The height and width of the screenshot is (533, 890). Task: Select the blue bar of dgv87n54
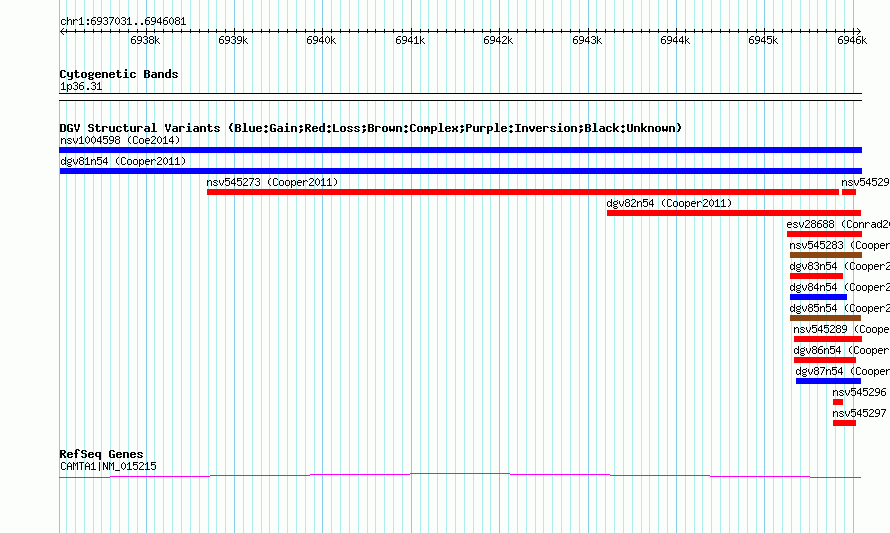click(x=829, y=381)
